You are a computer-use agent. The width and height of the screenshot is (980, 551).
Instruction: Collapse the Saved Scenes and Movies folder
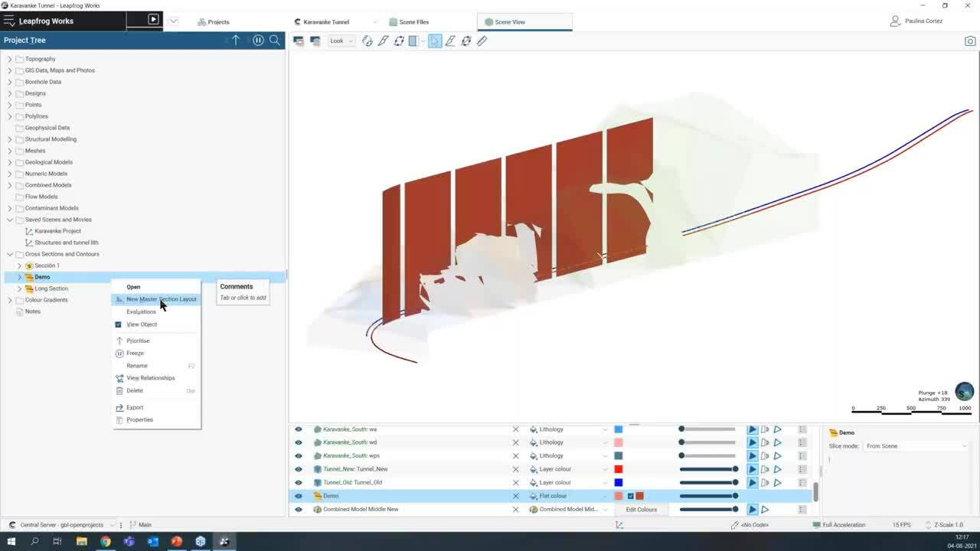pos(10,220)
